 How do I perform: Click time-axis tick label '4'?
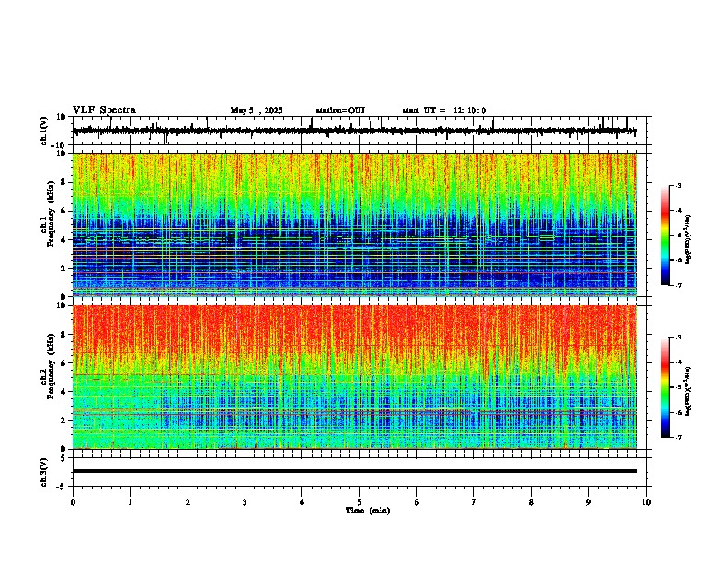[302, 502]
